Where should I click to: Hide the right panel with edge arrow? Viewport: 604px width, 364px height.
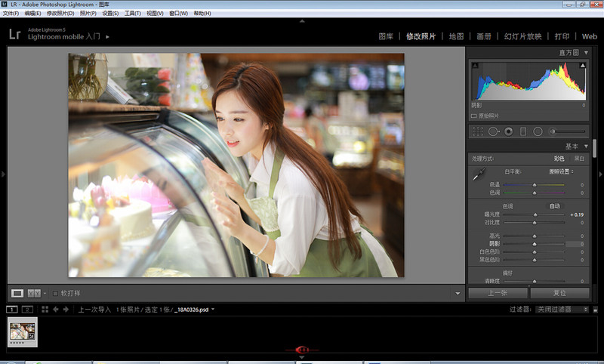[x=600, y=174]
